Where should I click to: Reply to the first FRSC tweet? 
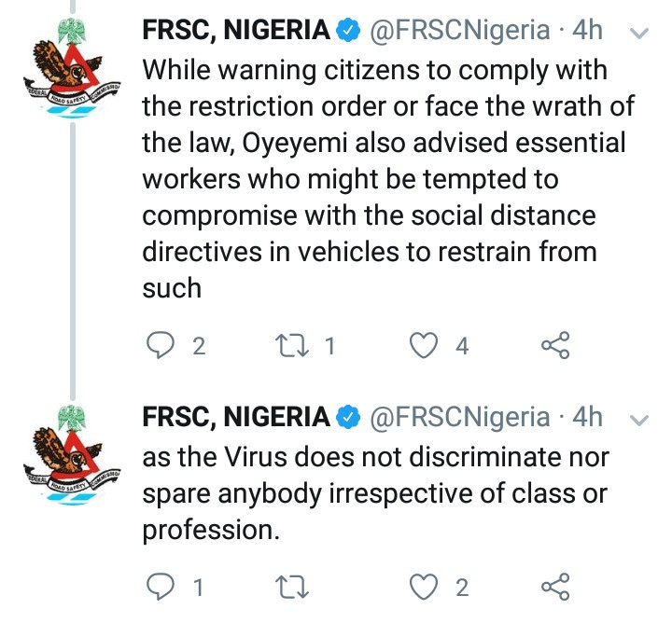(x=161, y=345)
